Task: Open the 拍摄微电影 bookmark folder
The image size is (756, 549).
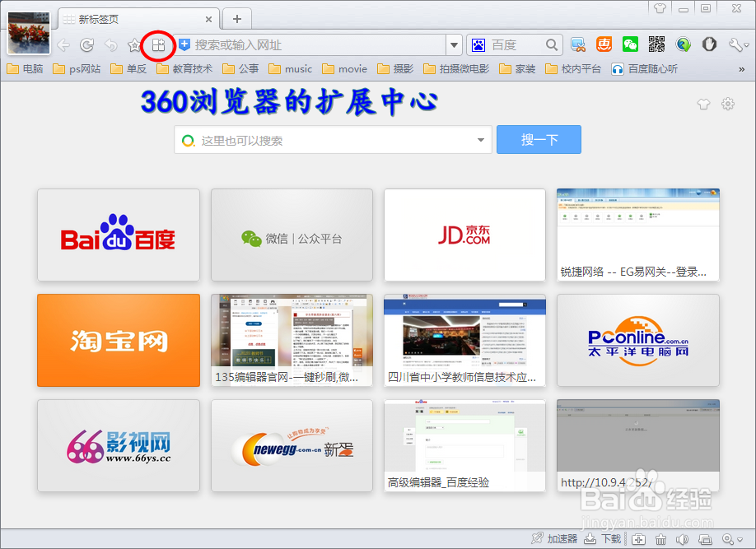Action: [456, 69]
